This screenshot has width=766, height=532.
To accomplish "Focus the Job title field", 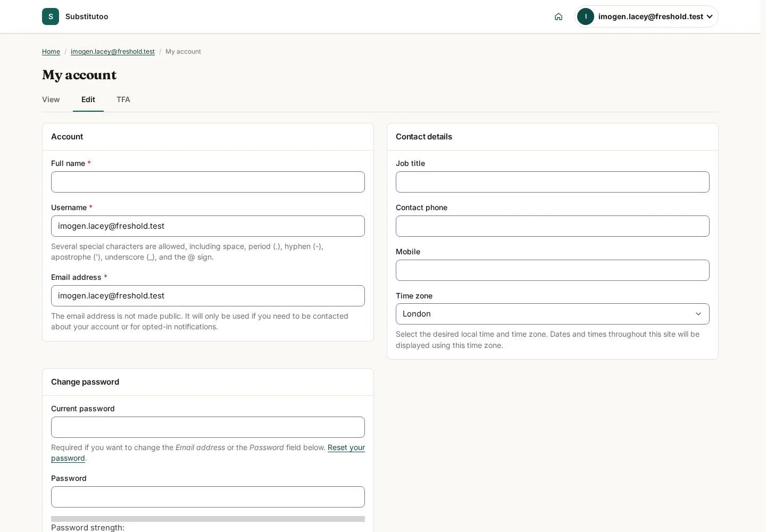I will click(x=553, y=182).
